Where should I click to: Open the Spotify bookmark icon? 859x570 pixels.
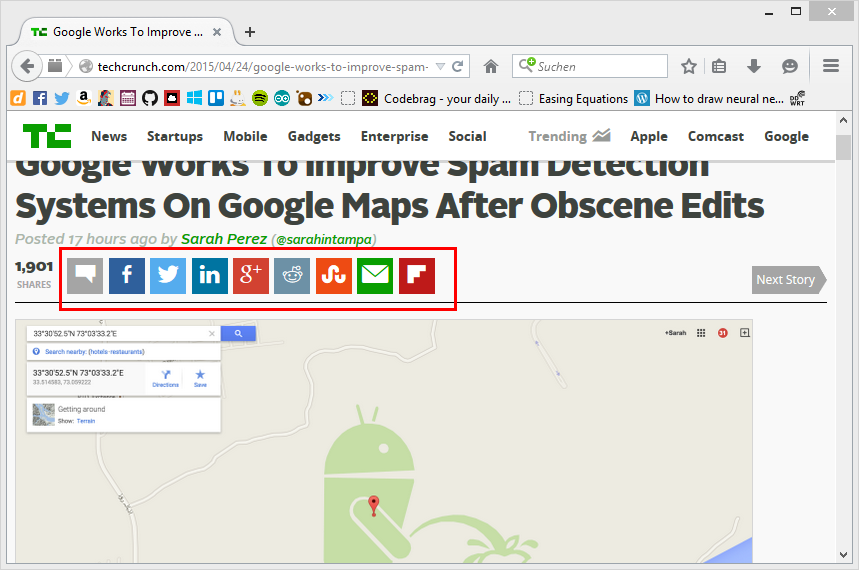coord(260,99)
